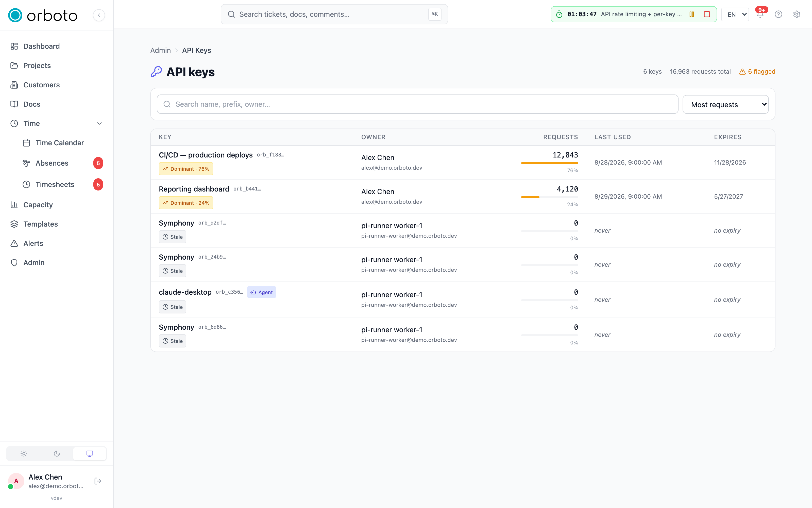Focus the global search tickets field
Image resolution: width=812 pixels, height=508 pixels.
334,14
